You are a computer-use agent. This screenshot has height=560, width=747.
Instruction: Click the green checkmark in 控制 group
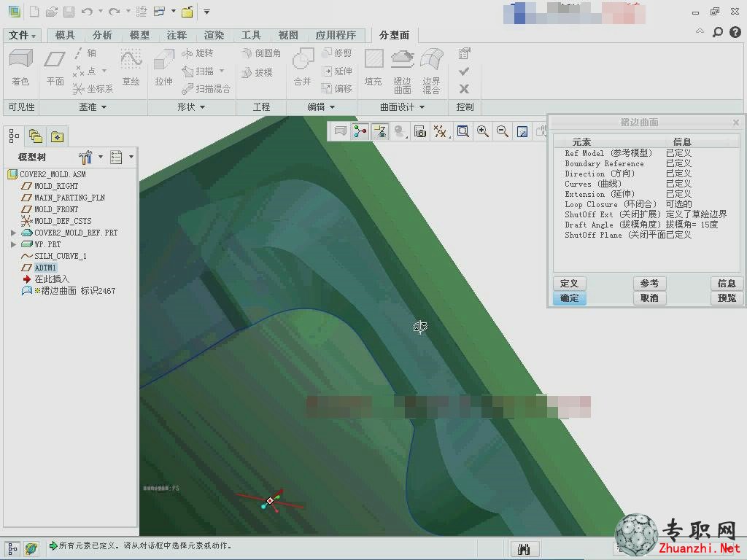[x=464, y=71]
